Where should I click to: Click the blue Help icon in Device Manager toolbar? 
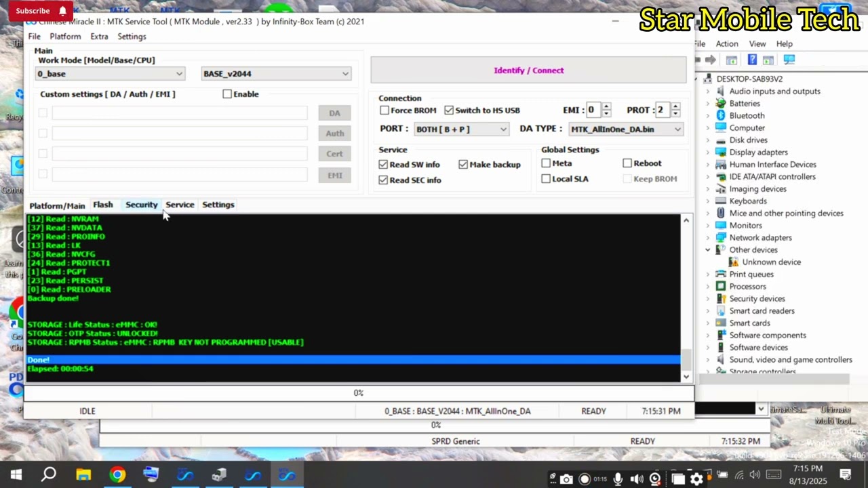point(753,60)
